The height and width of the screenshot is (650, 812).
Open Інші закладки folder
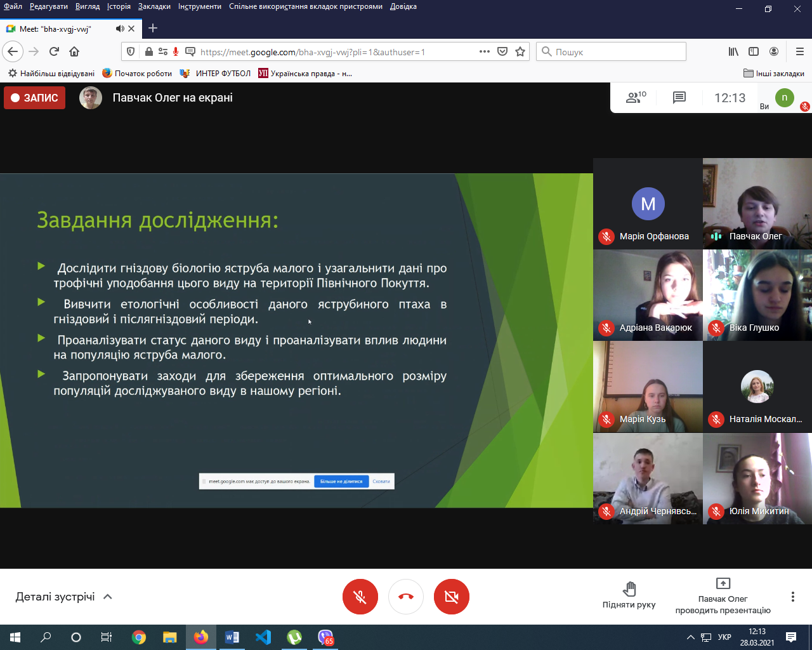point(774,73)
